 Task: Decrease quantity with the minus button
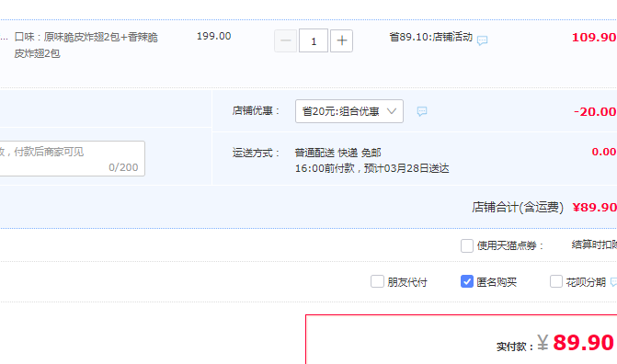click(x=285, y=40)
